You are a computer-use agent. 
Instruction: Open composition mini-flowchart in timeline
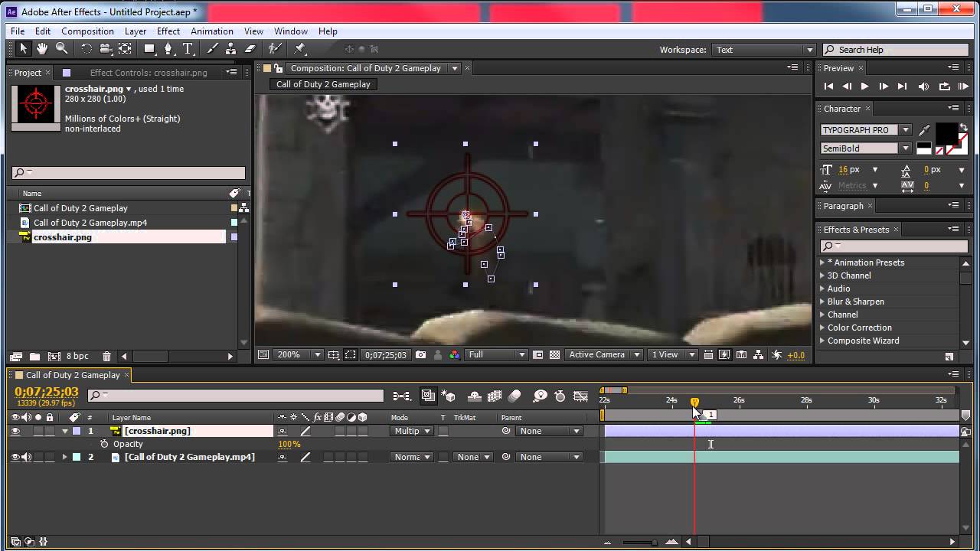point(401,396)
